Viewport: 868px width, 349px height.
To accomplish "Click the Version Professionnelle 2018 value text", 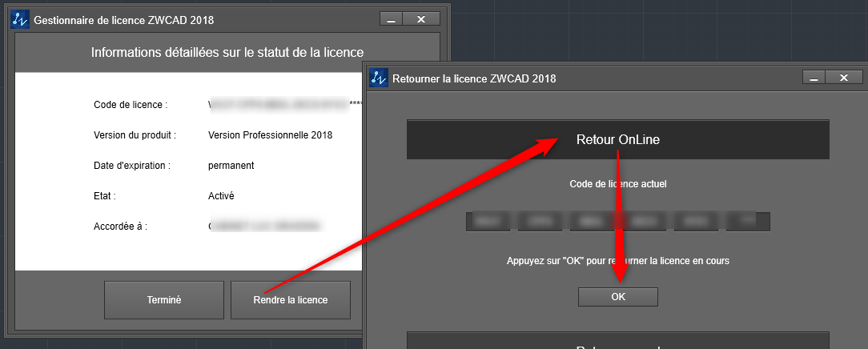I will pos(270,135).
